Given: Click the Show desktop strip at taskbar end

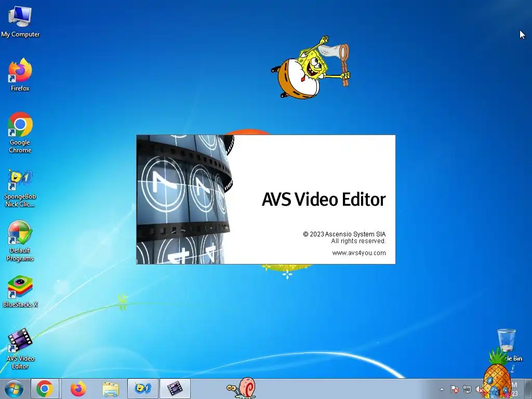Looking at the screenshot, I should [x=528, y=389].
